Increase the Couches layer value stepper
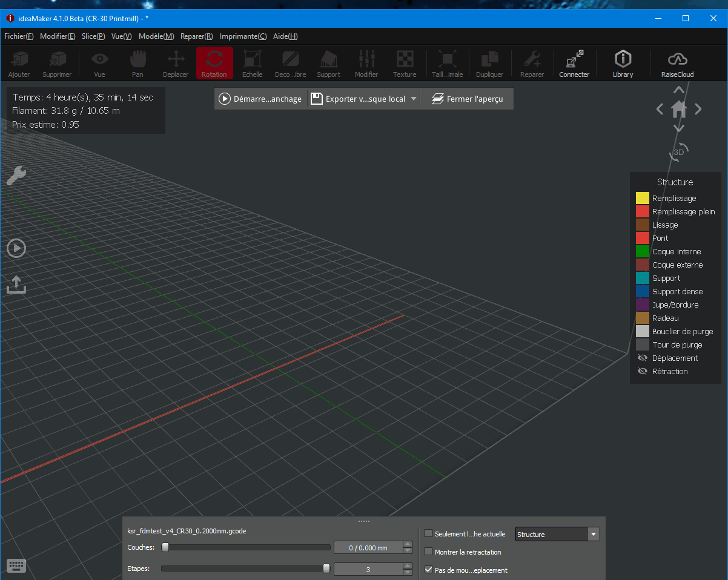This screenshot has height=580, width=728. click(408, 544)
